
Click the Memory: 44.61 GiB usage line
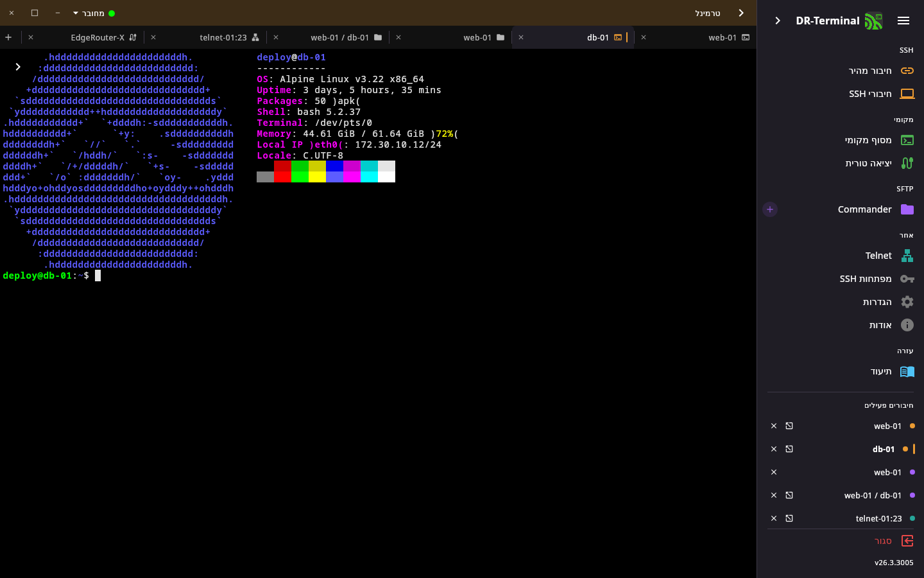tap(357, 134)
